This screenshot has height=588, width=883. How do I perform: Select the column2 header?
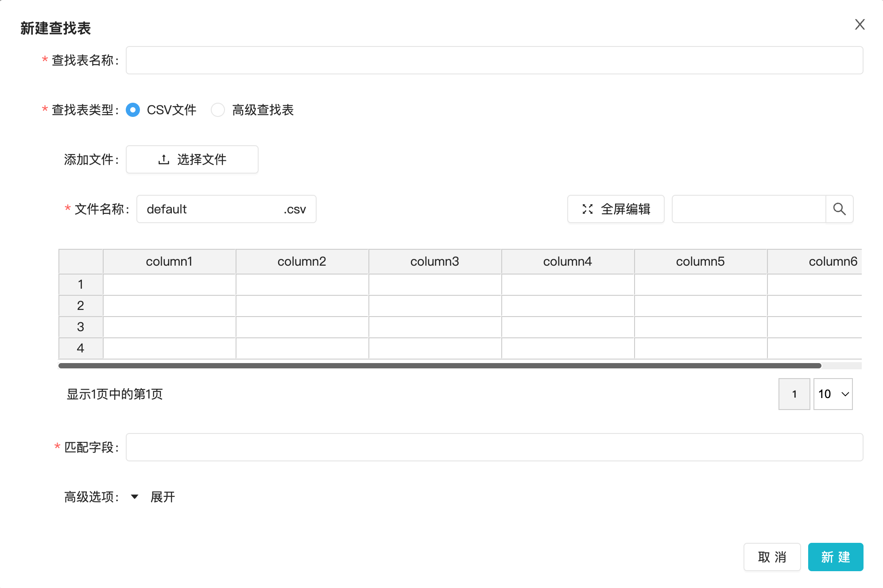[x=302, y=262]
